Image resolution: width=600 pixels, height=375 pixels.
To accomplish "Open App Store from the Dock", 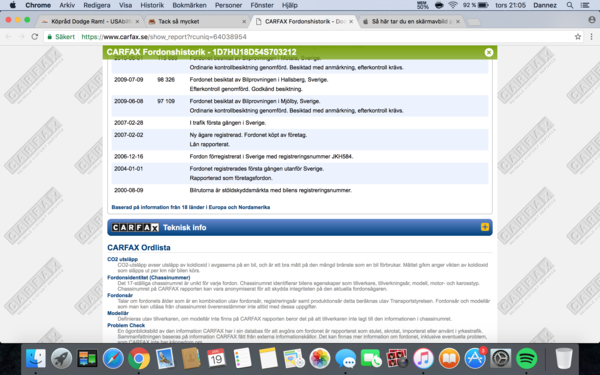I will coord(475,359).
